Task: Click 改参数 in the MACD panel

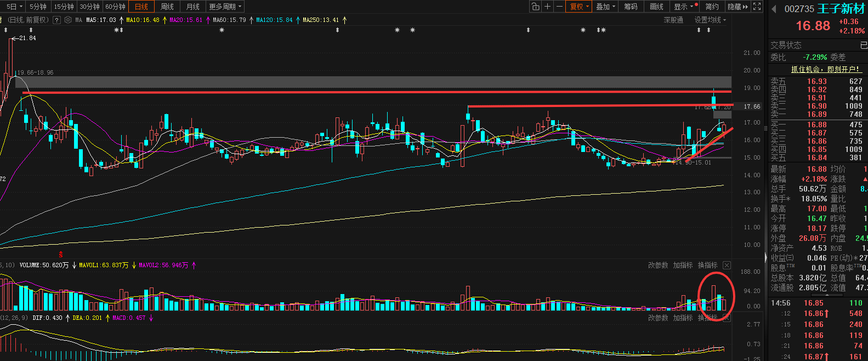Action: [658, 318]
